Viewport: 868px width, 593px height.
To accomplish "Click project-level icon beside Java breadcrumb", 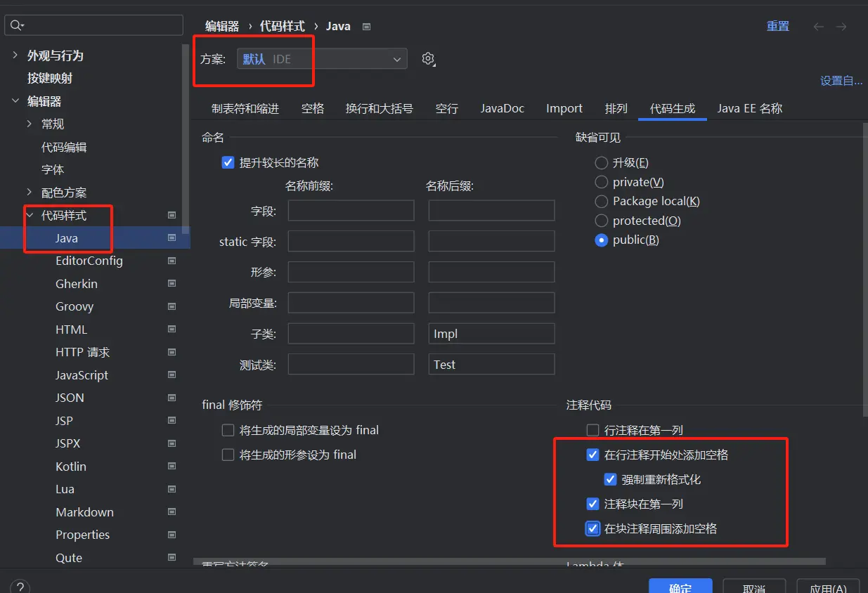I will 366,27.
